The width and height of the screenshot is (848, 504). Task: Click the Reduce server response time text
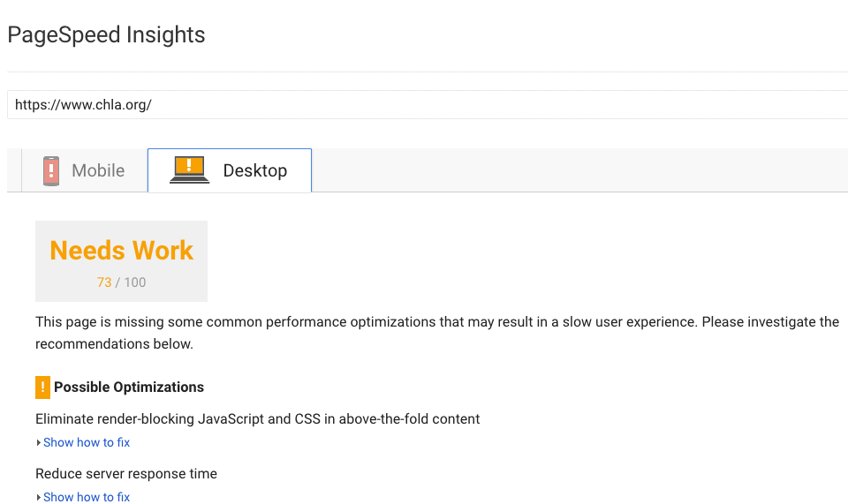pos(126,474)
